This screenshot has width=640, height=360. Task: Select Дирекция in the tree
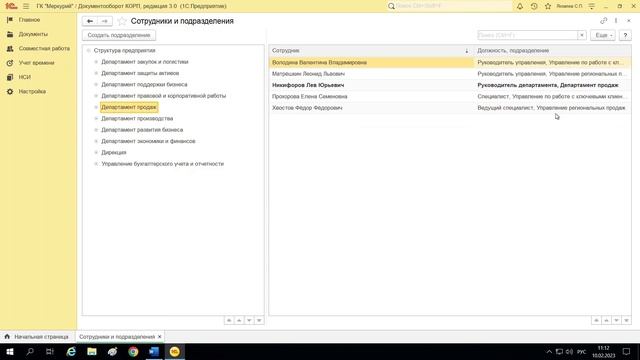113,152
